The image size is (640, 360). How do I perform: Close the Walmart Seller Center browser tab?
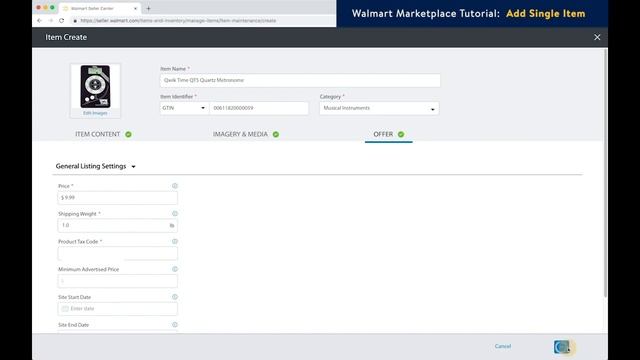click(x=136, y=8)
